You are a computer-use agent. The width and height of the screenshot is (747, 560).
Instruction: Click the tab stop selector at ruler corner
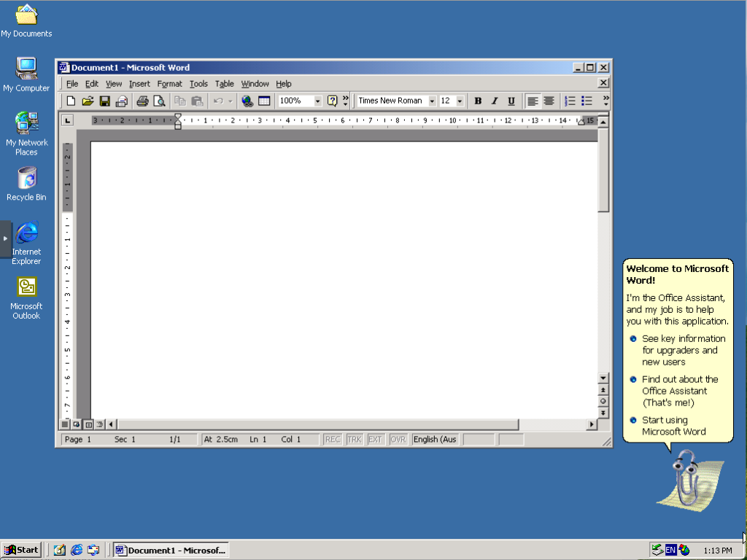pos(68,120)
